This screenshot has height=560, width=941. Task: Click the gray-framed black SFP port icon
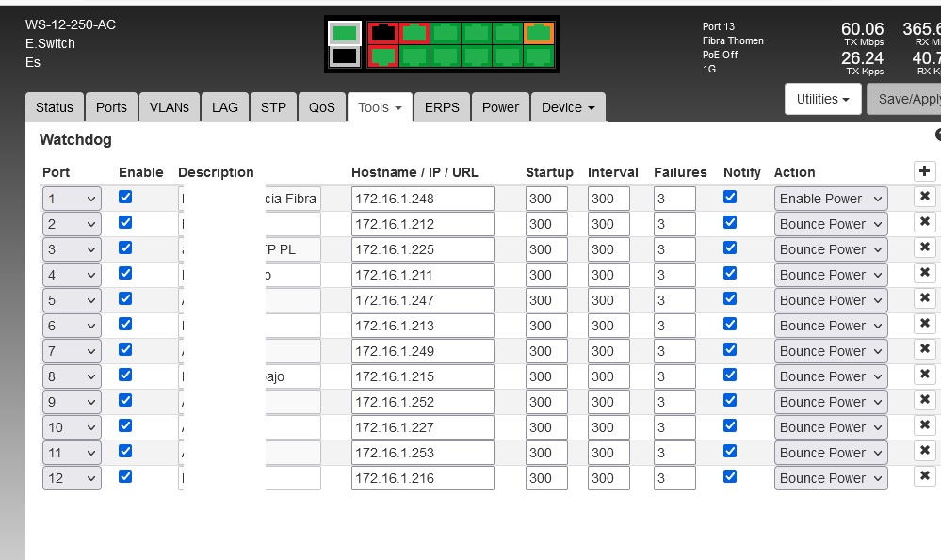[x=345, y=56]
